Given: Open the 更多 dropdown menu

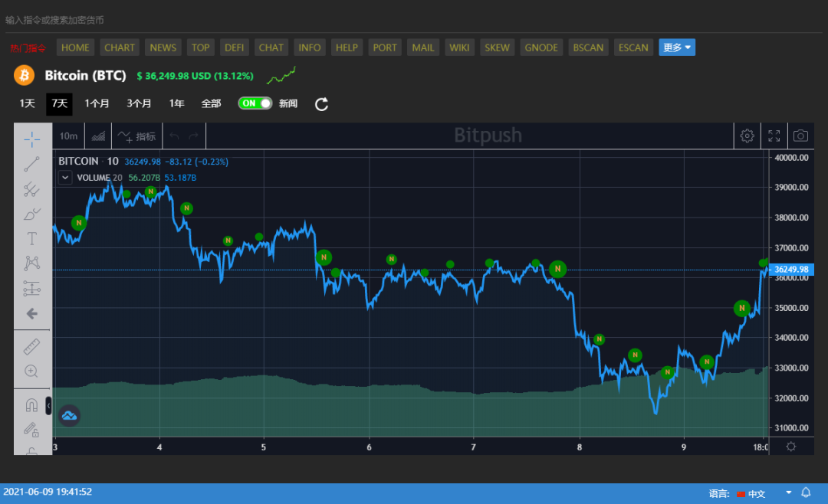Looking at the screenshot, I should pos(677,47).
